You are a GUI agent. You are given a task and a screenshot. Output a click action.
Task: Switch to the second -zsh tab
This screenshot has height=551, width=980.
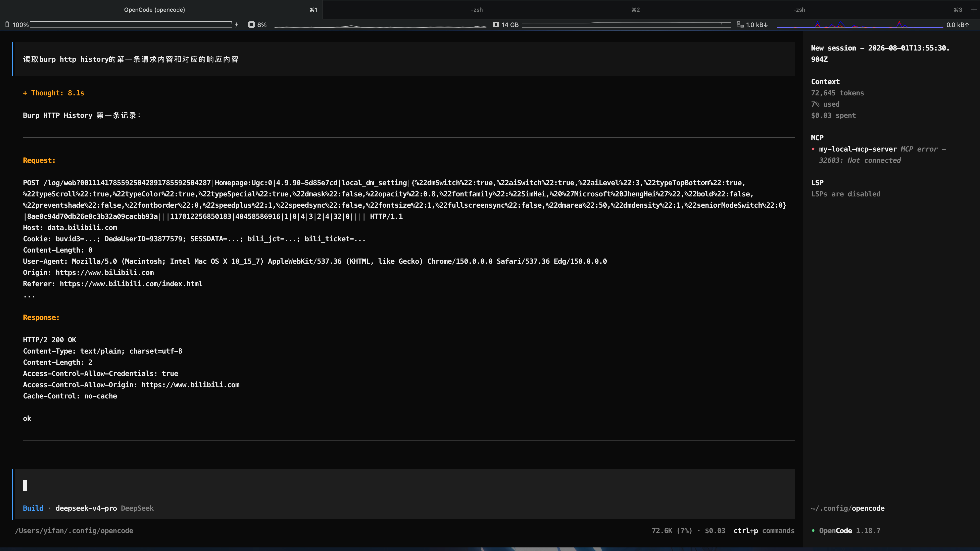tap(477, 9)
